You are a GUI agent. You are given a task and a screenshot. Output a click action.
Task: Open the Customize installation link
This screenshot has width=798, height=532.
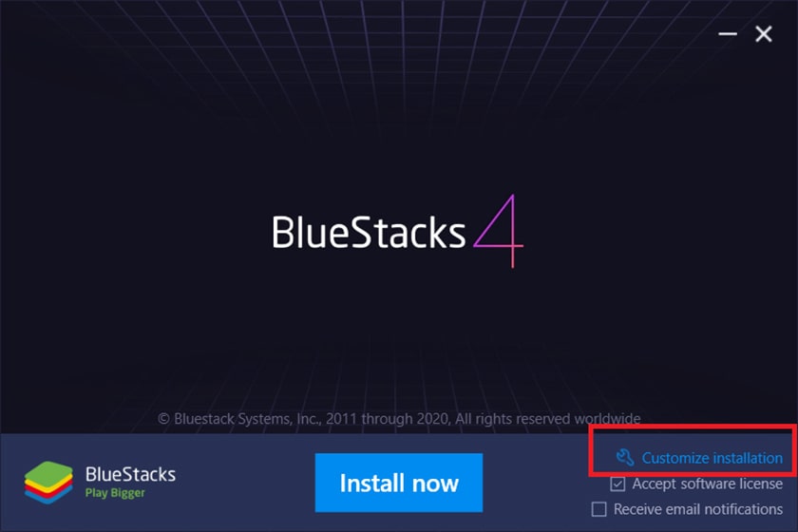click(712, 458)
